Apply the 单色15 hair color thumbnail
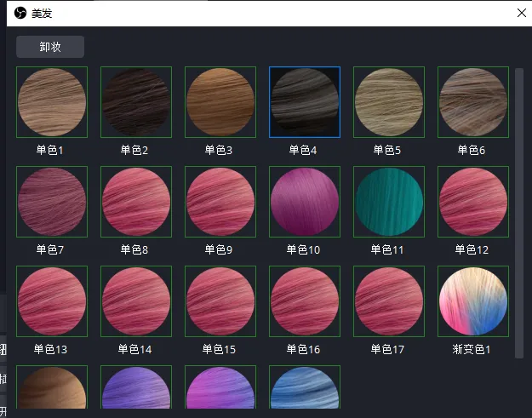The image size is (532, 418). (x=220, y=301)
